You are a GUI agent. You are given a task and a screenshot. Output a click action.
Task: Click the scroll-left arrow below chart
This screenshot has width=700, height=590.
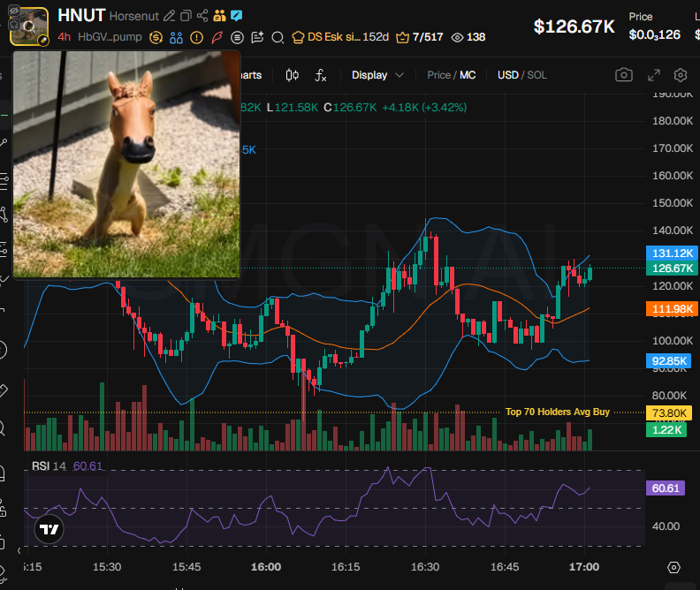tap(19, 551)
